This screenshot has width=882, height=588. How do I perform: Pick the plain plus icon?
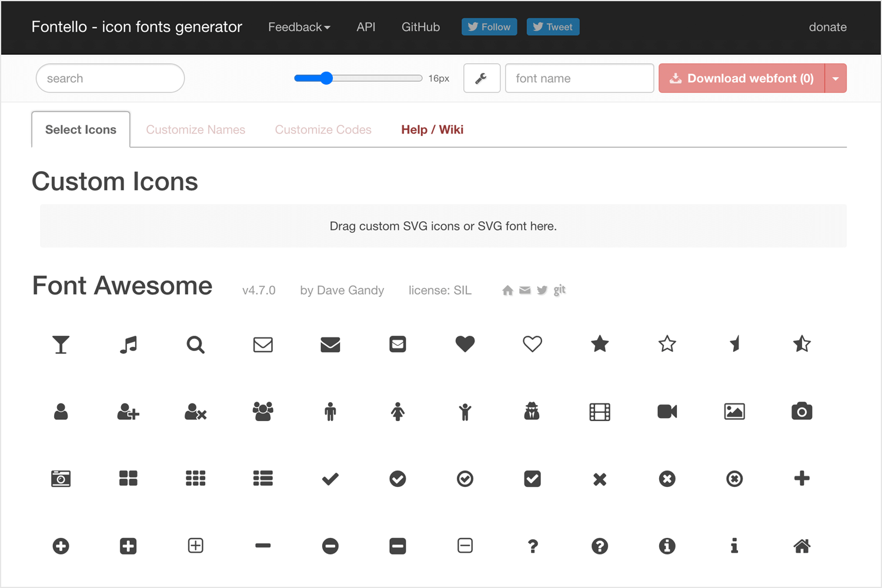(x=802, y=479)
